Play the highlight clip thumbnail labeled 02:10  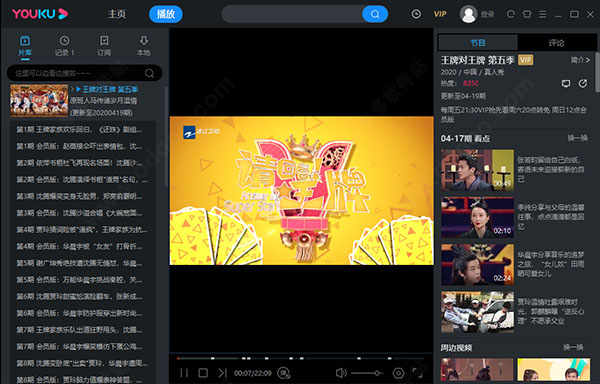click(478, 217)
